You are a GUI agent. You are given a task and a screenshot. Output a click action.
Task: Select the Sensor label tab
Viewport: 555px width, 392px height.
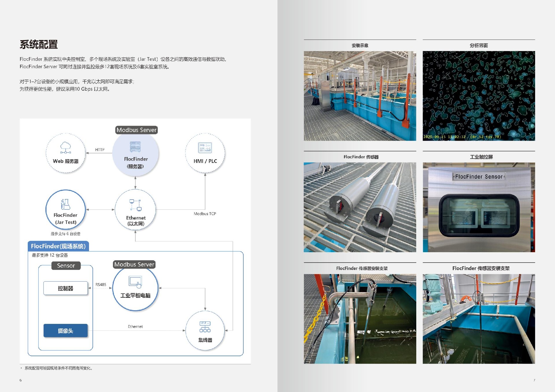point(66,265)
